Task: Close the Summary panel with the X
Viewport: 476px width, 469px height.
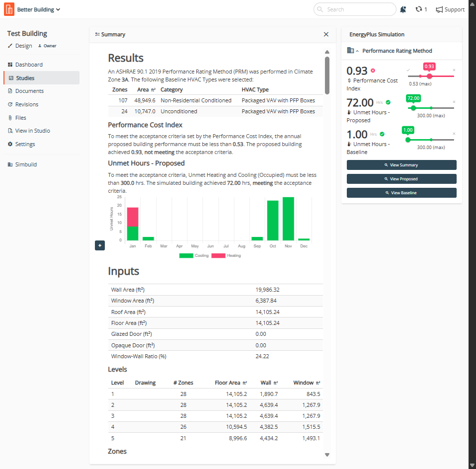Action: pyautogui.click(x=326, y=34)
